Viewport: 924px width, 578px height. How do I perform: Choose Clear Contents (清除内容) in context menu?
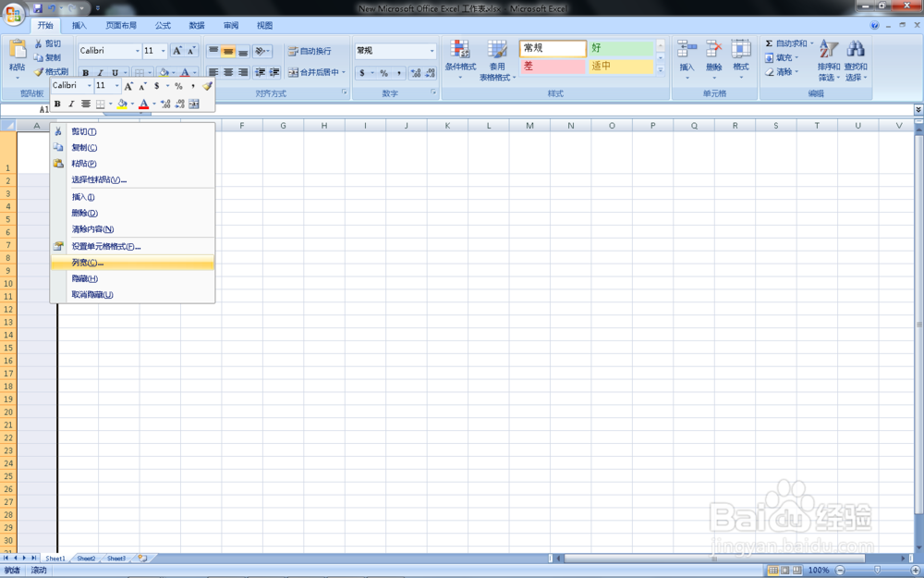[x=132, y=229]
